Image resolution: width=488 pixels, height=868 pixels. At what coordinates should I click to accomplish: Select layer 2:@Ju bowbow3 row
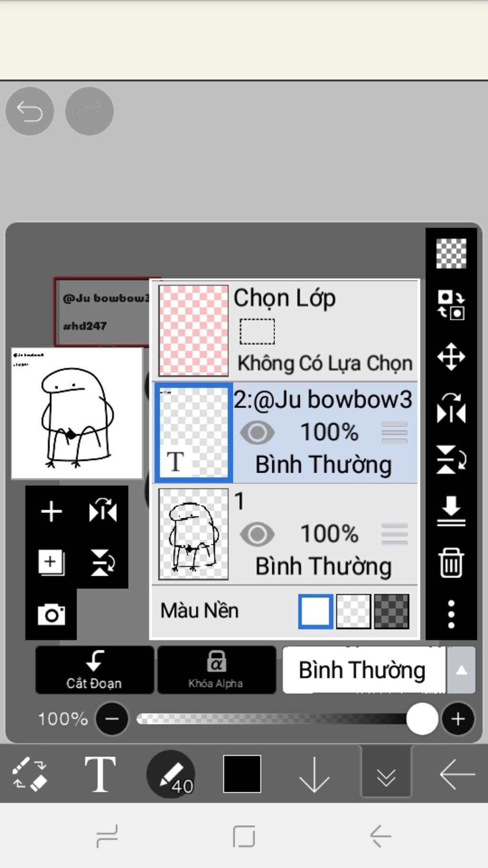(285, 432)
